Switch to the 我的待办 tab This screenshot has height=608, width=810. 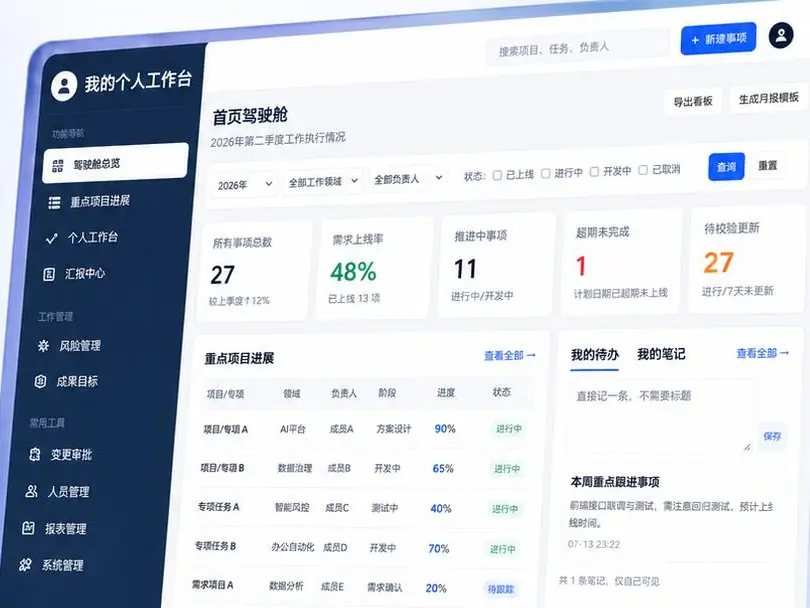pos(595,355)
